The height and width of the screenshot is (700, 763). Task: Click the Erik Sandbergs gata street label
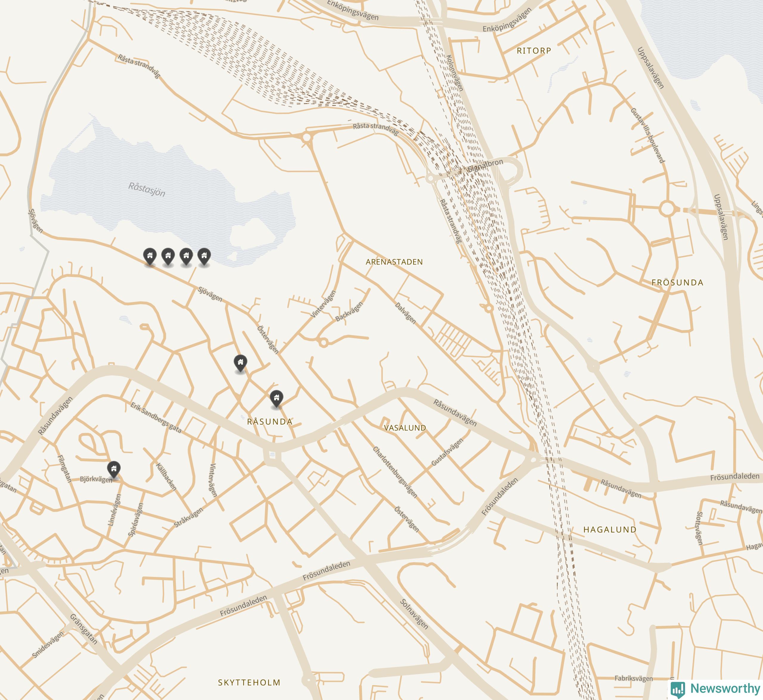pos(156,418)
